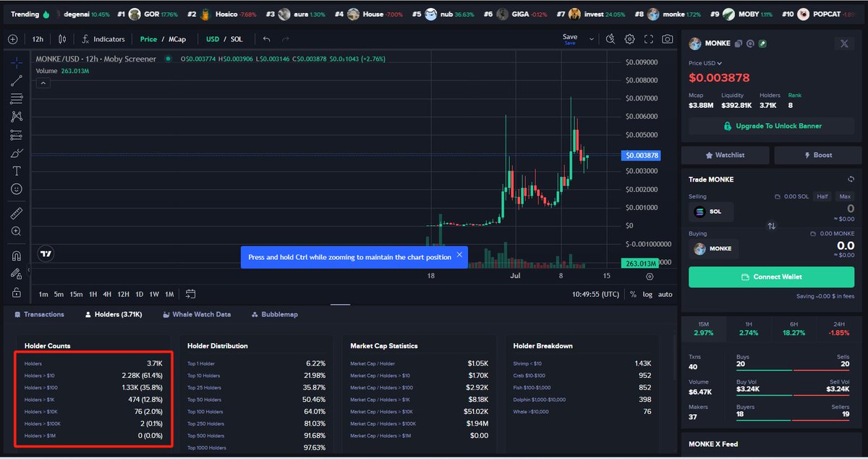Set time range to 1m
Image resolution: width=868 pixels, height=459 pixels.
pyautogui.click(x=43, y=294)
